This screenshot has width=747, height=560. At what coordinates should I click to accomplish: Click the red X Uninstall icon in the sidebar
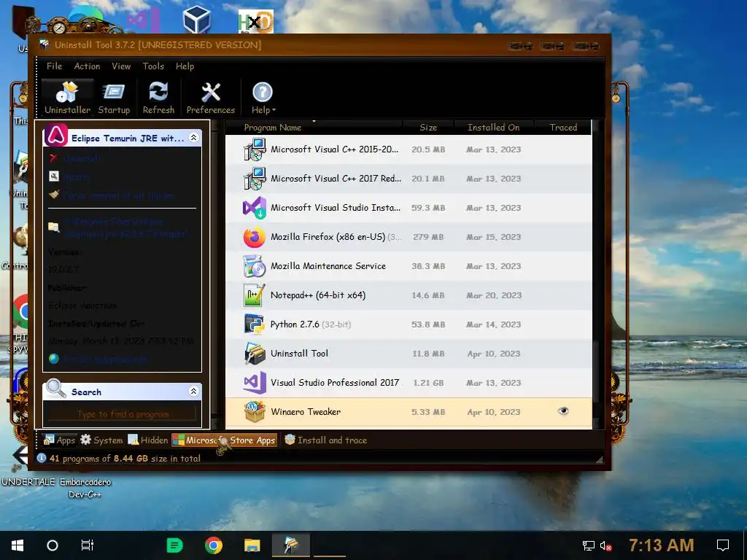[x=54, y=158]
